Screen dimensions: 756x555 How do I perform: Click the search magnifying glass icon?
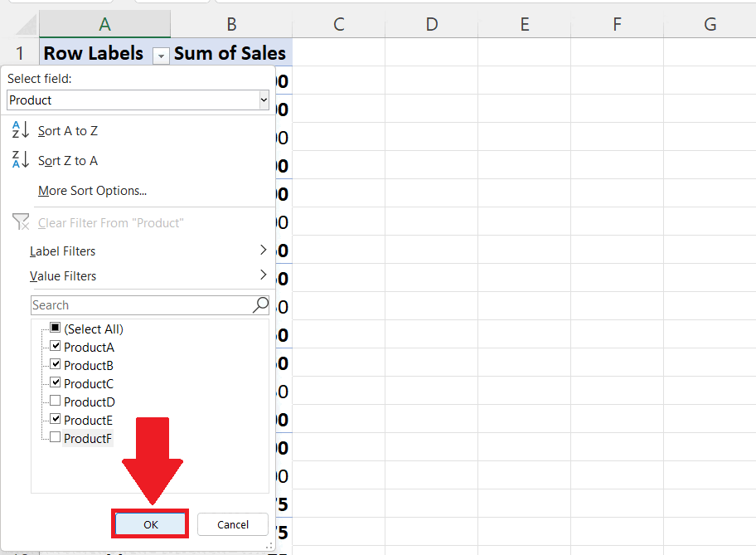260,304
